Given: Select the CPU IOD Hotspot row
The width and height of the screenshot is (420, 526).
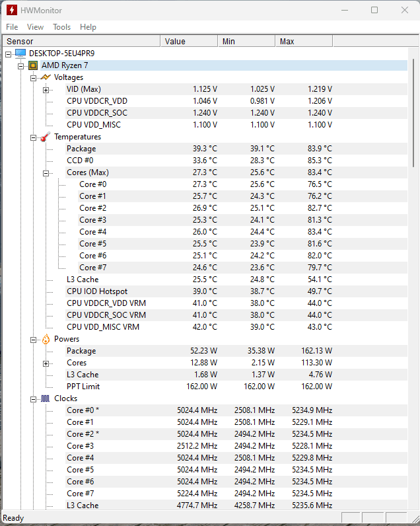Looking at the screenshot, I should 236,291.
